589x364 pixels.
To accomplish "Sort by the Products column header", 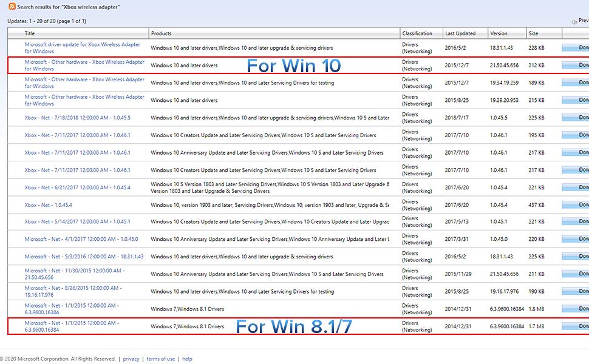I will 161,33.
